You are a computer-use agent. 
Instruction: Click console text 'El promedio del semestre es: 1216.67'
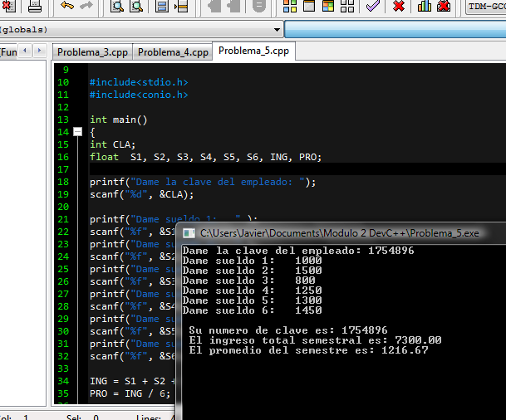click(308, 350)
